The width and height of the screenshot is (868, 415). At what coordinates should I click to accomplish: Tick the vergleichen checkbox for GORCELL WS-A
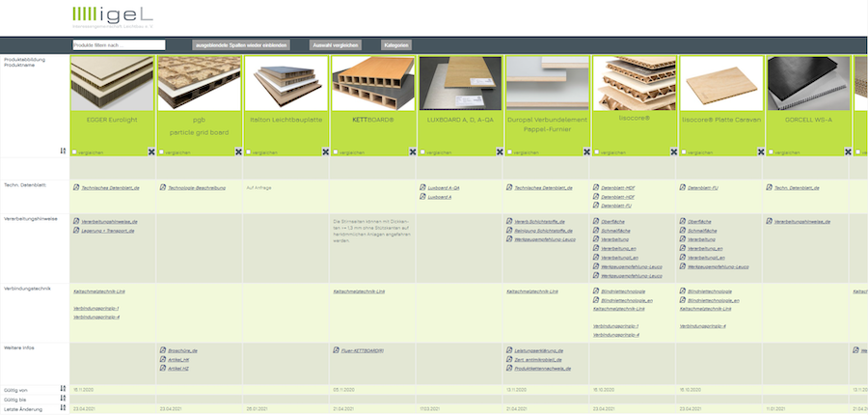click(771, 152)
